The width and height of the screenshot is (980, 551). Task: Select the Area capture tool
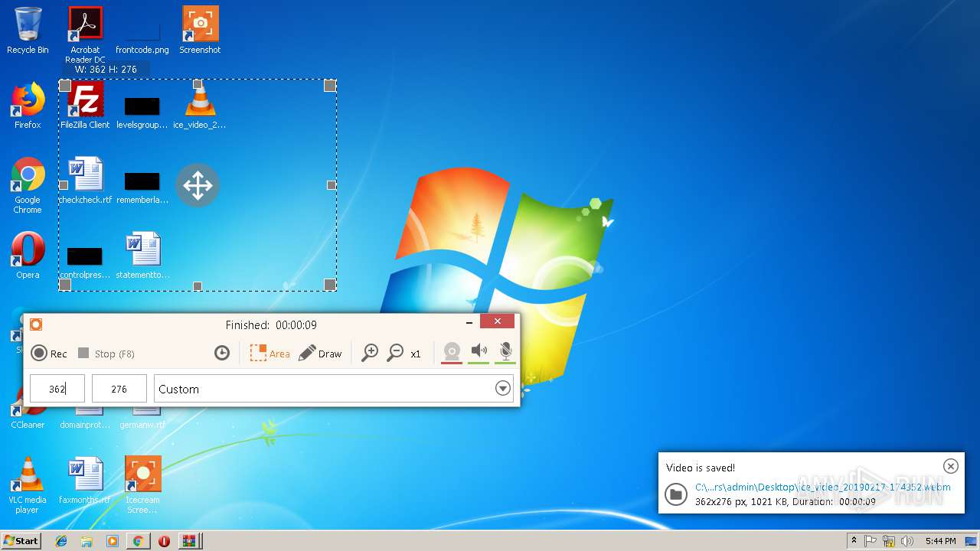[x=270, y=353]
